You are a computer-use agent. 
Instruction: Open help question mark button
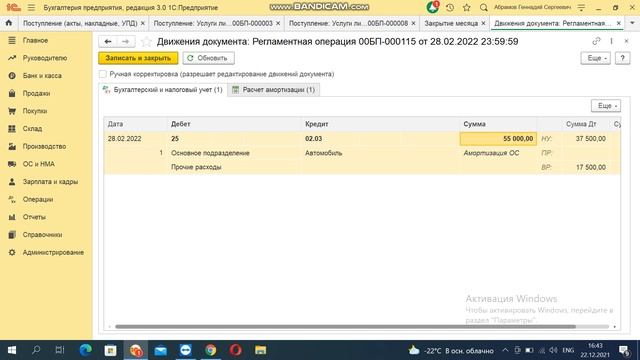click(x=622, y=58)
